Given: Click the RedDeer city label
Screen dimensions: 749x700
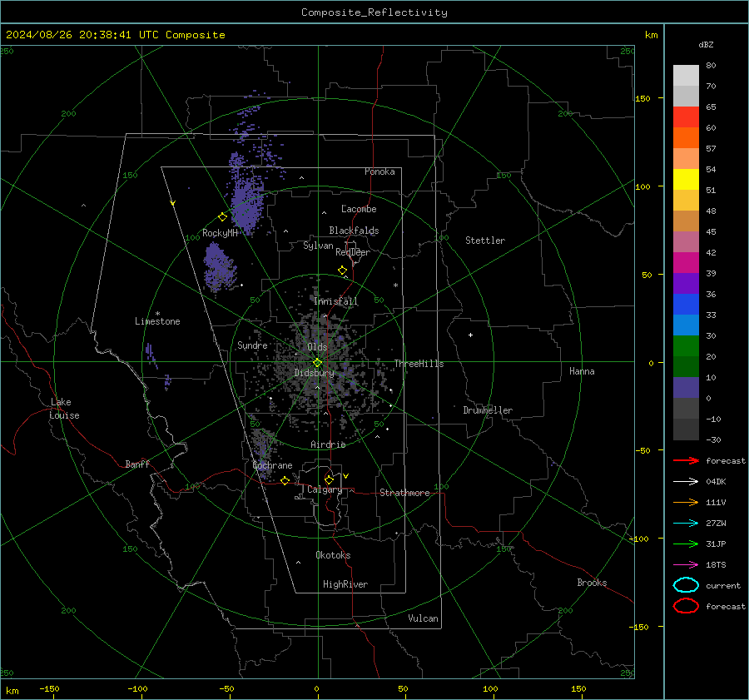Looking at the screenshot, I should [x=353, y=252].
